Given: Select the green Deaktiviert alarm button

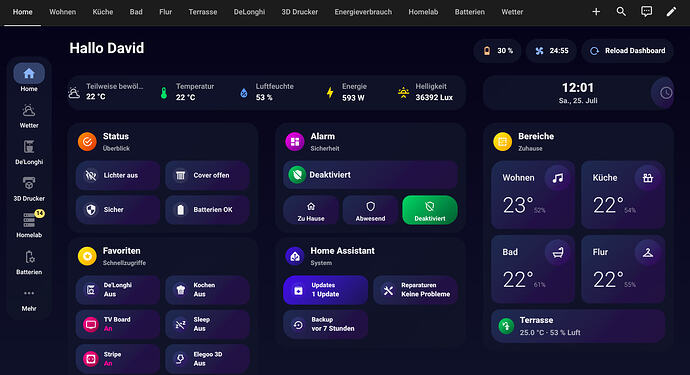Looking at the screenshot, I should click(429, 210).
